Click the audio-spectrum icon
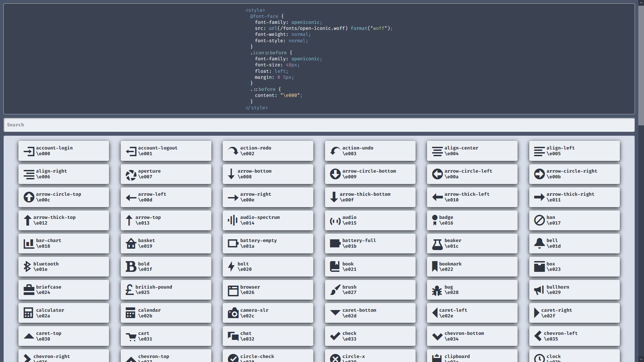This screenshot has width=644, height=362. point(232,221)
